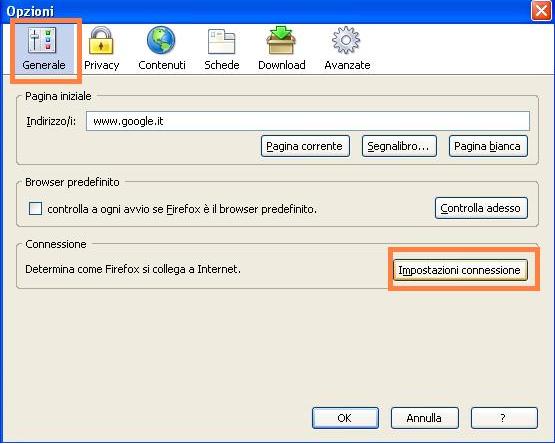The height and width of the screenshot is (444, 555).
Task: Click the Controlla adesso button
Action: (481, 208)
